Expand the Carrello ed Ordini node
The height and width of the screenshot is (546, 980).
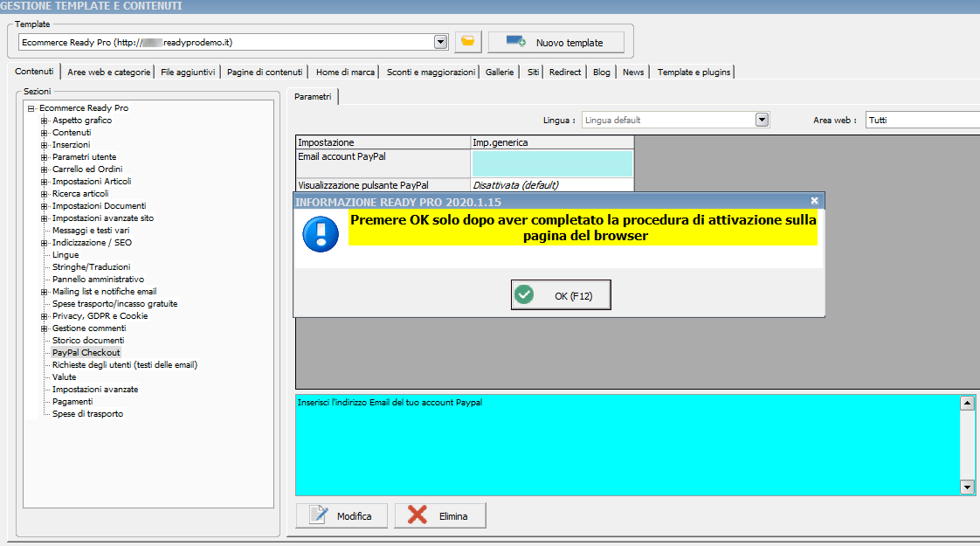(45, 169)
